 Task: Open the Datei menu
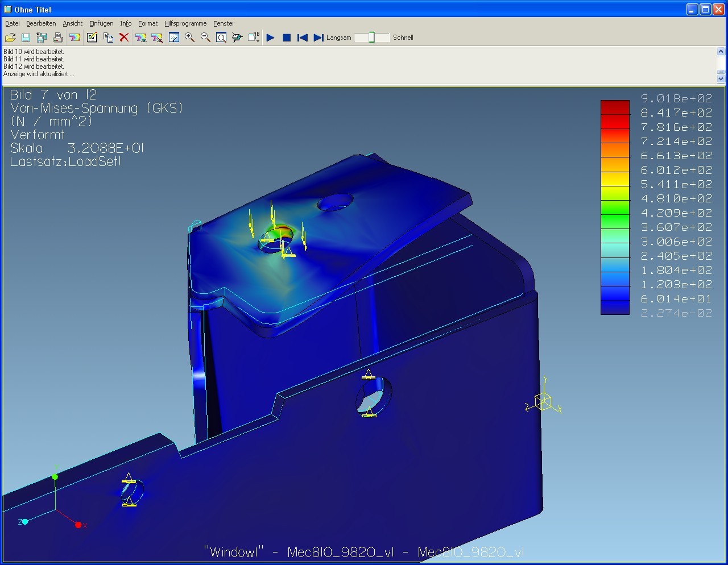[13, 23]
